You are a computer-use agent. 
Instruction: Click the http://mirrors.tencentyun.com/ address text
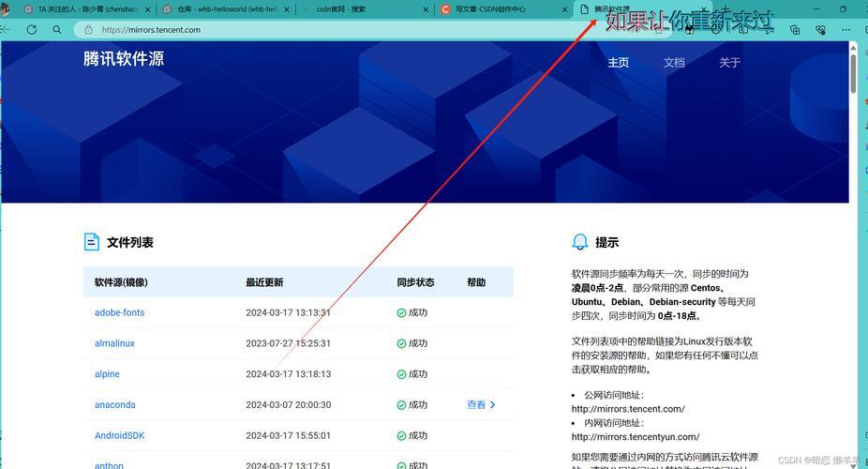(x=636, y=437)
